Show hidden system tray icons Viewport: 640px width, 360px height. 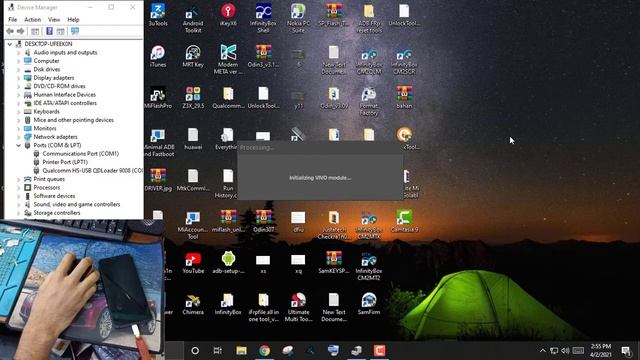[x=542, y=351]
